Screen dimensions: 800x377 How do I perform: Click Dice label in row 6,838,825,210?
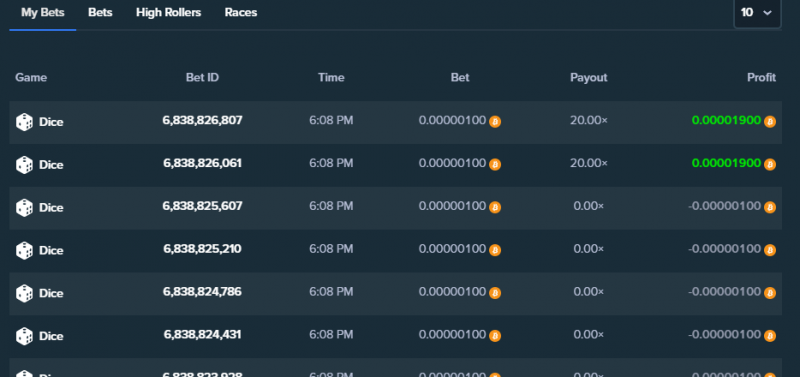click(x=51, y=251)
